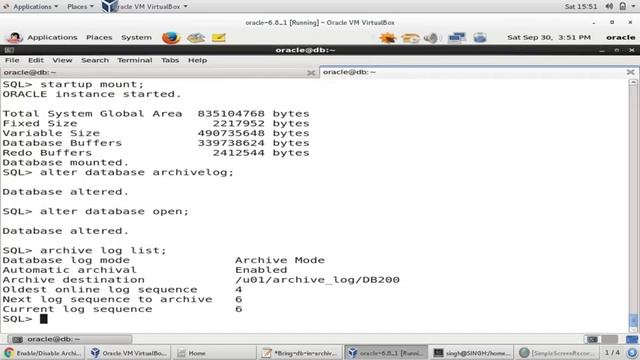Click the terminal window menu icon in title bar
The width and height of the screenshot is (640, 360).
tap(9, 50)
